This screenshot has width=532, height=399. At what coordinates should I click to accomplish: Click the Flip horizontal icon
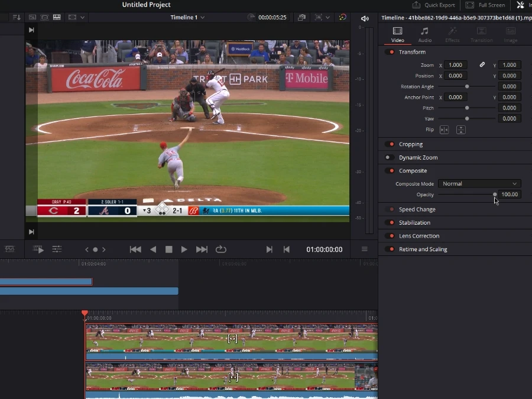444,129
